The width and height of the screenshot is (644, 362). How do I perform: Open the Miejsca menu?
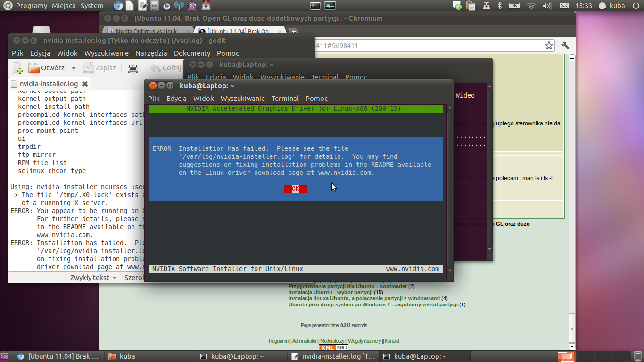(64, 6)
